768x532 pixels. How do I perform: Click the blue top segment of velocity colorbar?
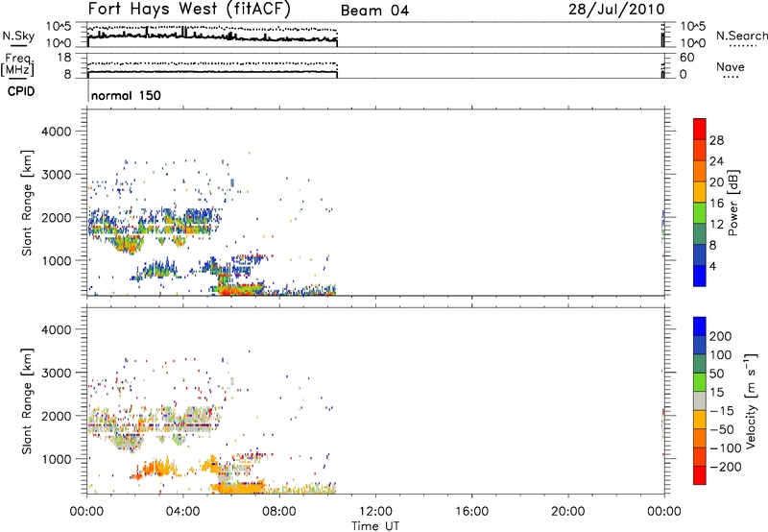click(x=700, y=326)
